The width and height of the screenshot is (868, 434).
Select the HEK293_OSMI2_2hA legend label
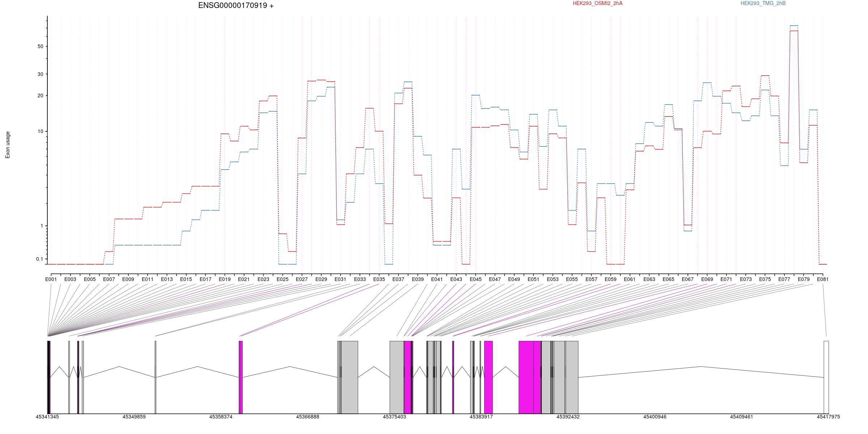(597, 3)
